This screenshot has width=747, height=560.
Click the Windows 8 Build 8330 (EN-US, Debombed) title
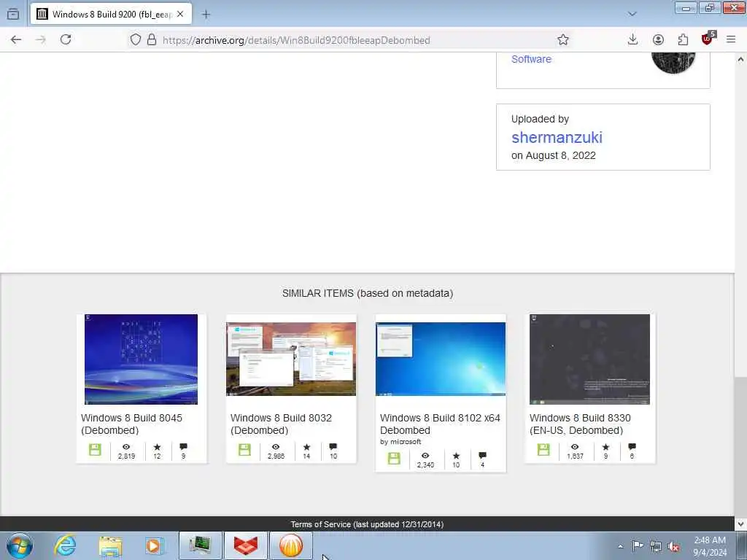click(580, 424)
